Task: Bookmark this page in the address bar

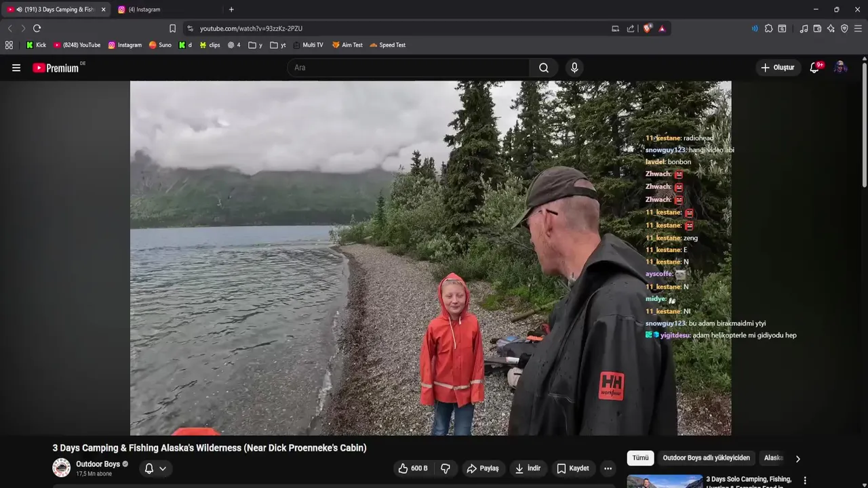Action: pyautogui.click(x=172, y=28)
